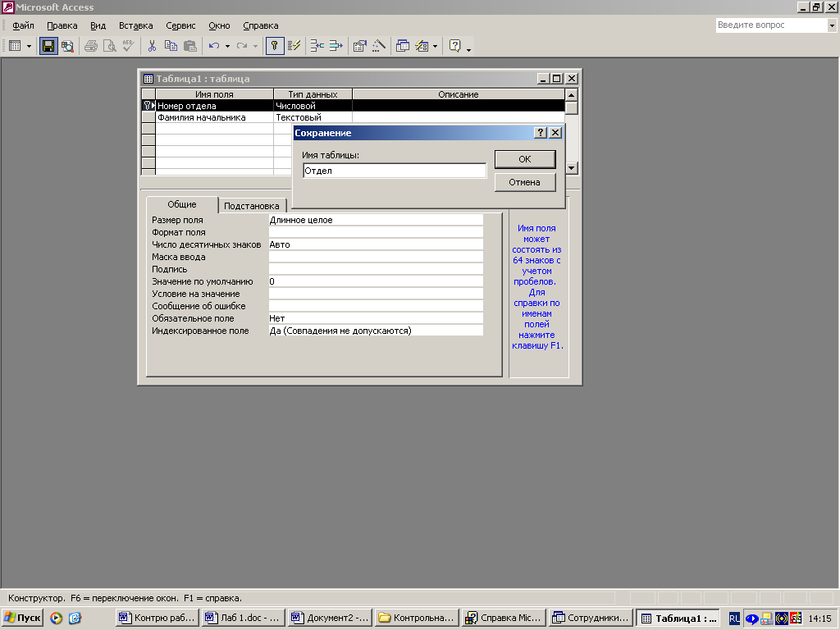Open the Вставка menu
The width and height of the screenshot is (840, 630).
[136, 25]
